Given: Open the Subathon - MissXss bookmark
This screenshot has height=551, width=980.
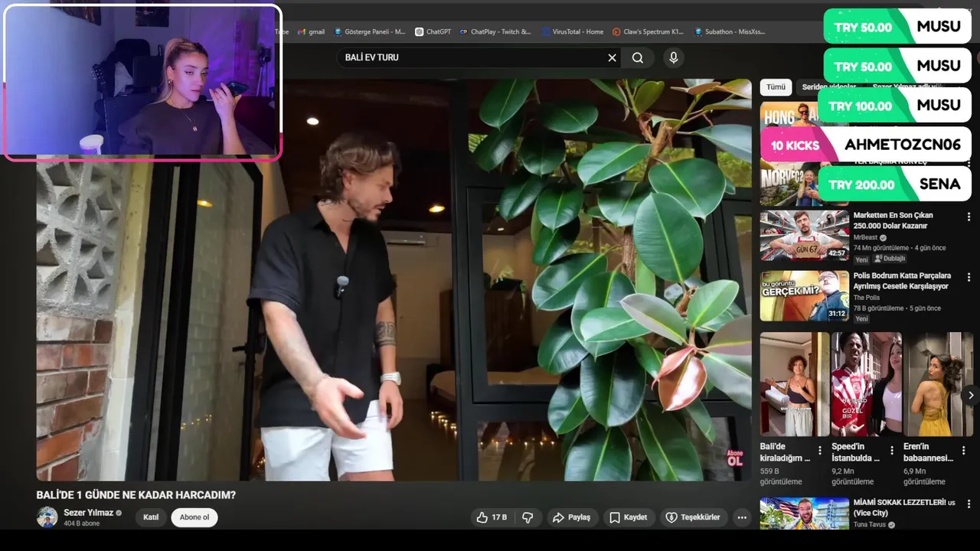Looking at the screenshot, I should 730,32.
